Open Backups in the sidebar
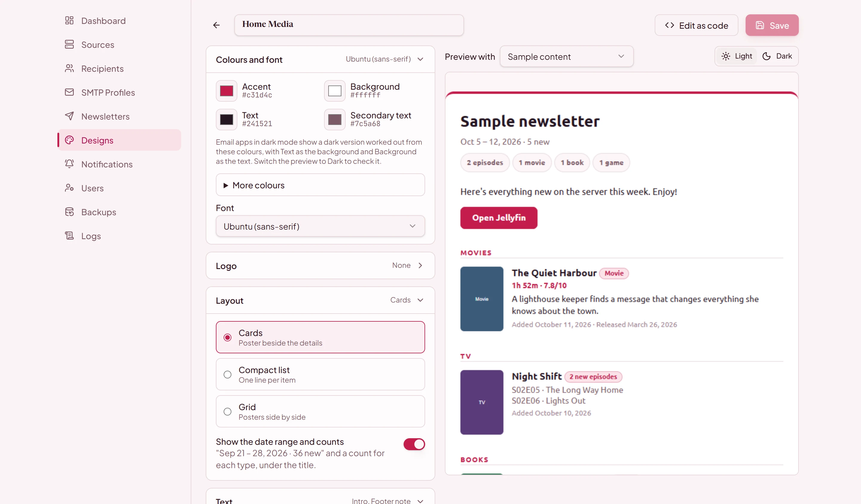This screenshot has width=861, height=504. [x=119, y=212]
